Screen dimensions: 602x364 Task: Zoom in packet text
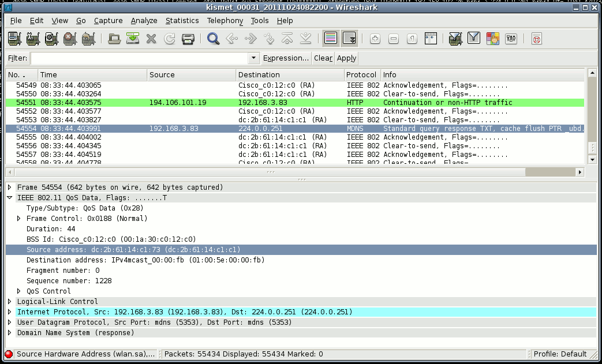[x=375, y=39]
